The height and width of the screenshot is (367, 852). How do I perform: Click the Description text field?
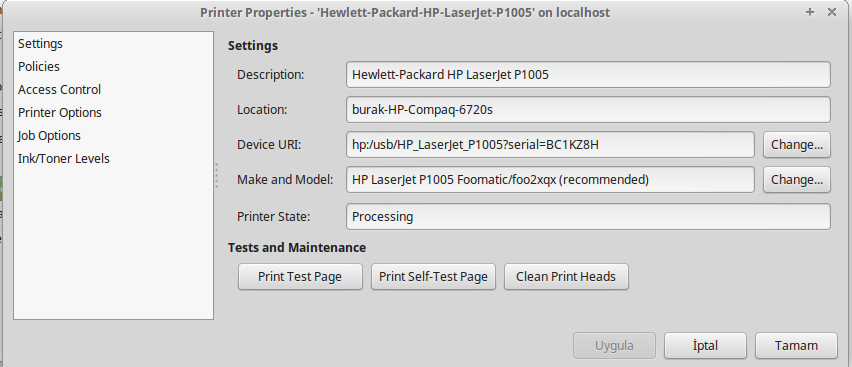(x=588, y=74)
